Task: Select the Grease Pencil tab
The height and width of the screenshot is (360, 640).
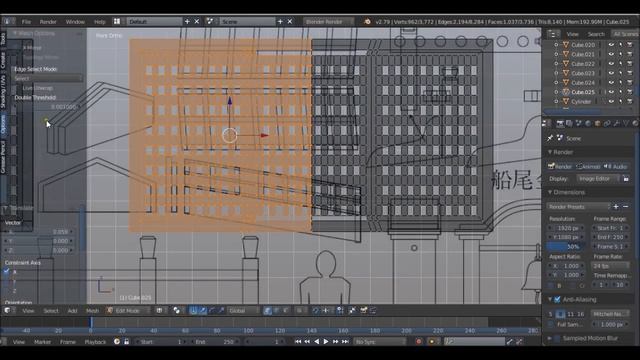Action: coord(3,157)
